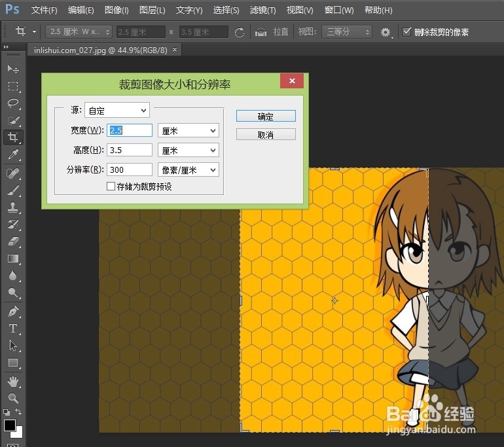
Task: Open the 图层(L) menu
Action: tap(152, 10)
